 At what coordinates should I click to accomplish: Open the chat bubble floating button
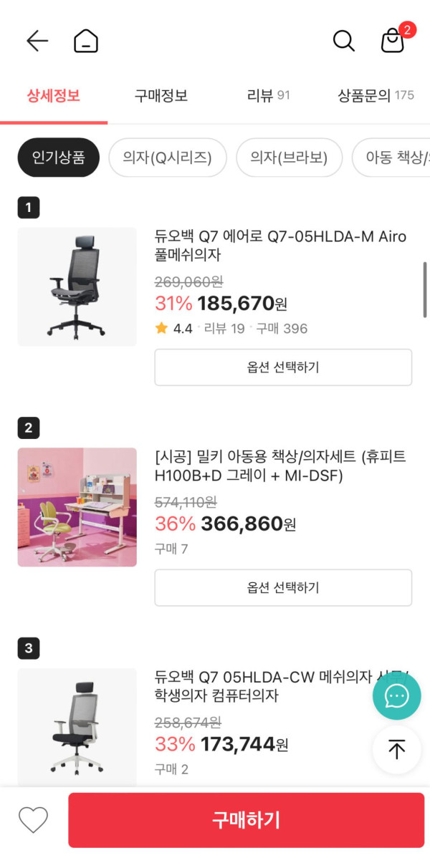click(396, 695)
